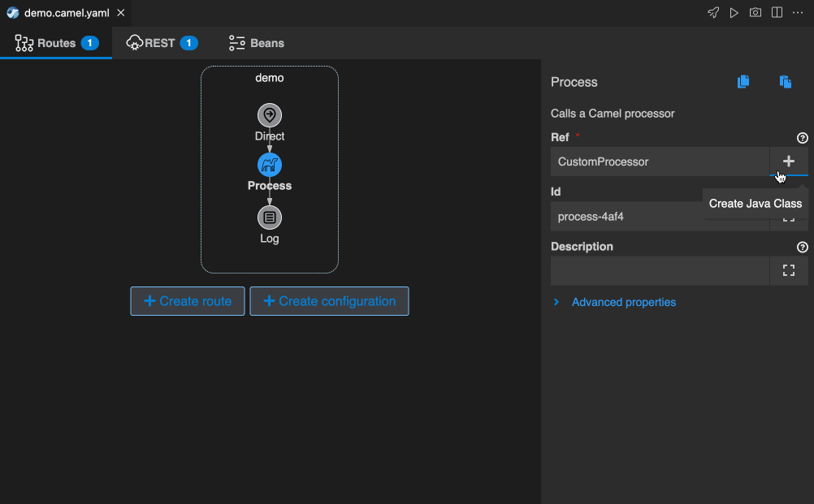The height and width of the screenshot is (504, 814).
Task: Show help for the Description field
Action: pos(803,247)
